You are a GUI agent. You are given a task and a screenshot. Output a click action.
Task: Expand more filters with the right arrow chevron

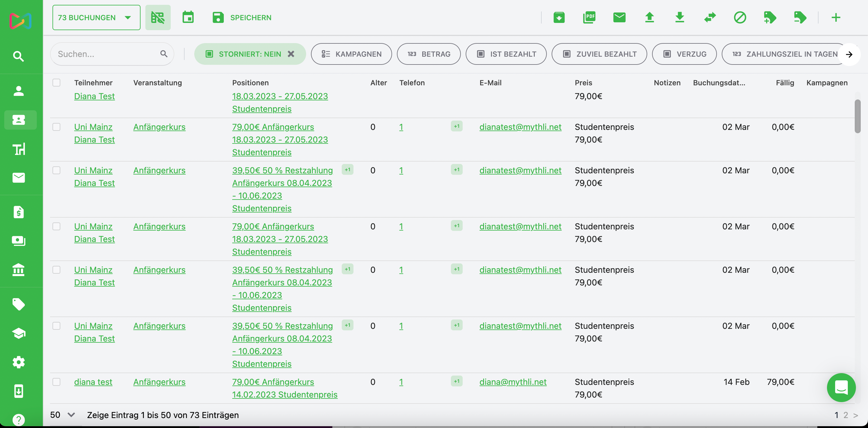click(x=849, y=54)
